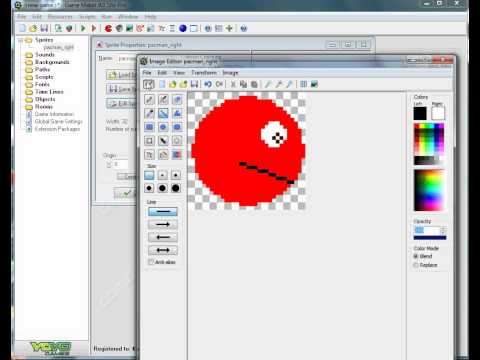Create a room using main toolbar icon
Image resolution: width=480 pixels, height=360 pixels.
click(194, 28)
